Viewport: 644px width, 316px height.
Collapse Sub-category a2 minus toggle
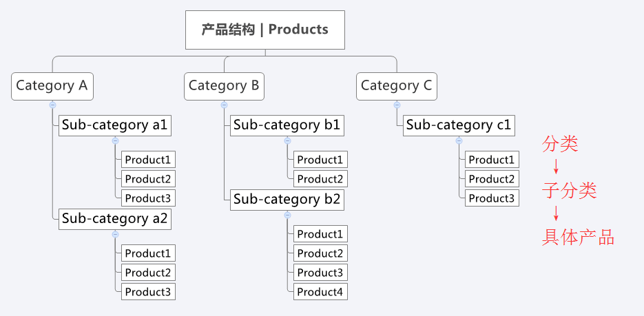[x=116, y=234]
